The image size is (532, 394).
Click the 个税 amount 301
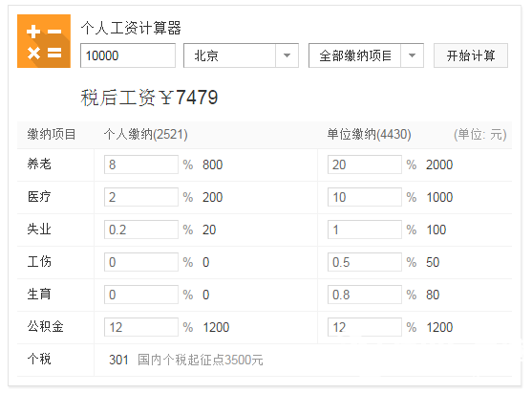(118, 360)
